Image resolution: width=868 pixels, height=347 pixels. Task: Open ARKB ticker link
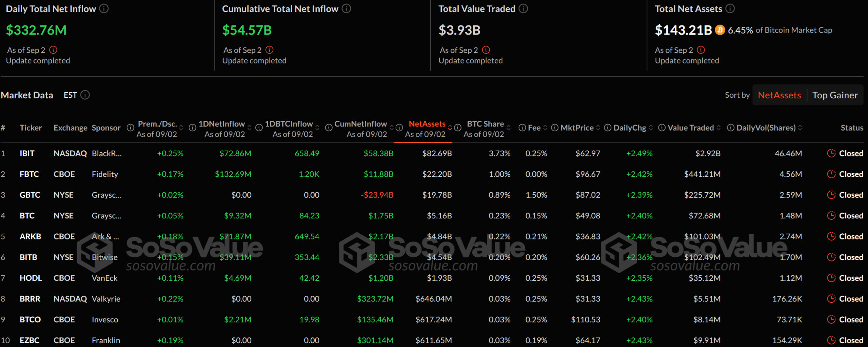click(30, 236)
